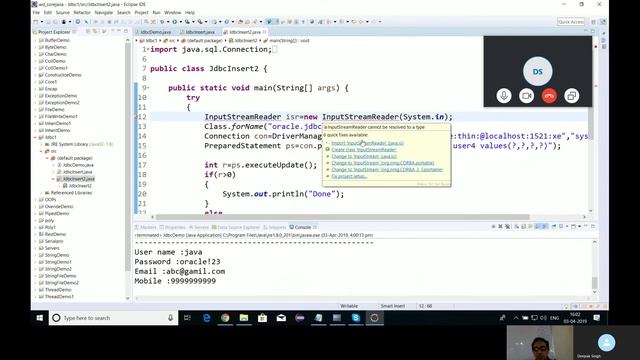
Task: Open Skype from the taskbar
Action: coord(356,318)
